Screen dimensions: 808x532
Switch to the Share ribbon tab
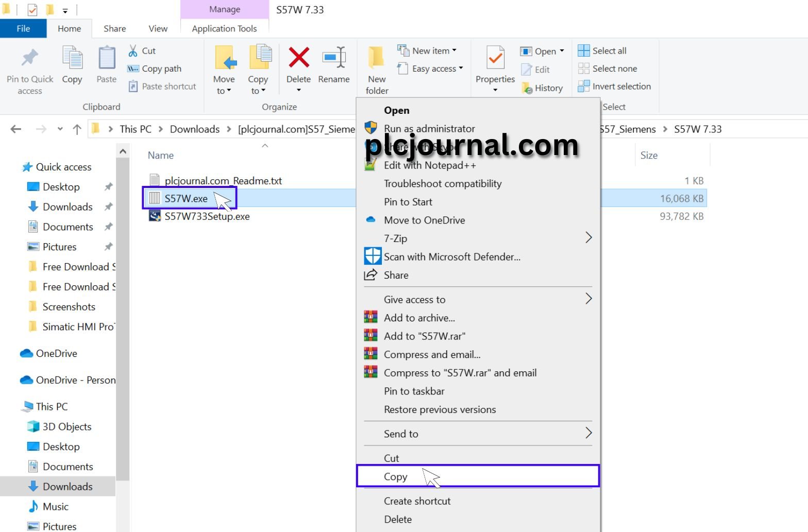pos(114,28)
